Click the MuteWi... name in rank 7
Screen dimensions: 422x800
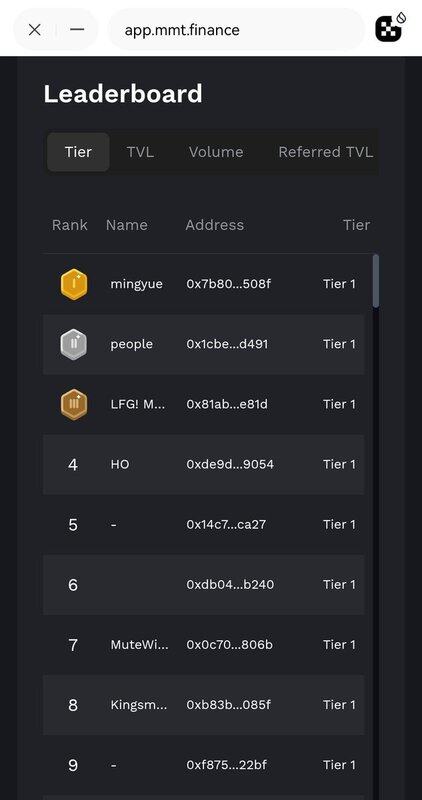coord(139,645)
